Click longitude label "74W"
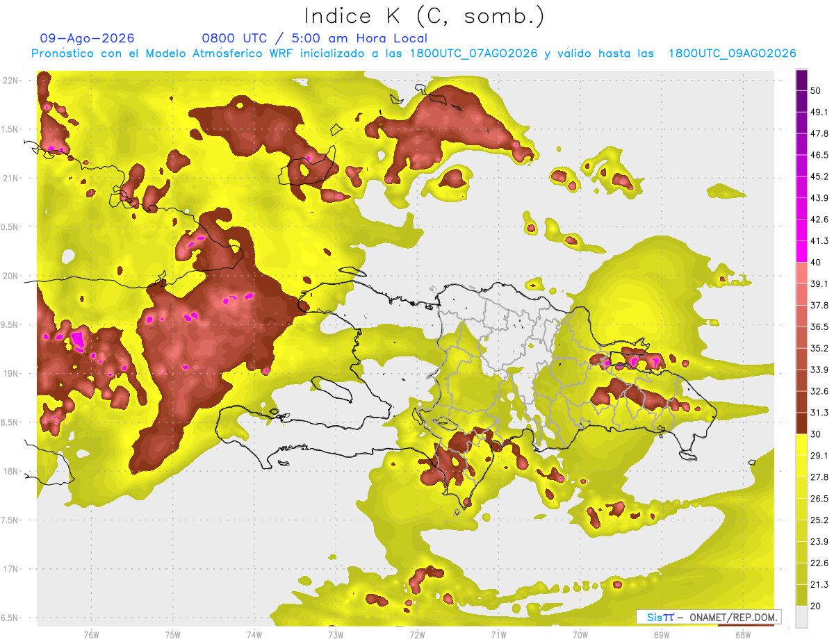 [x=254, y=634]
